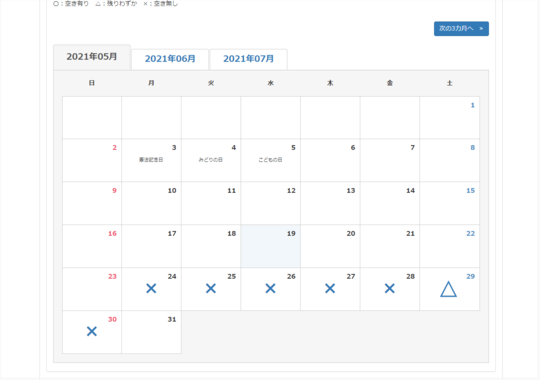Viewport: 540px width, 380px height.
Task: Select the X mark on May 25
Action: (211, 288)
